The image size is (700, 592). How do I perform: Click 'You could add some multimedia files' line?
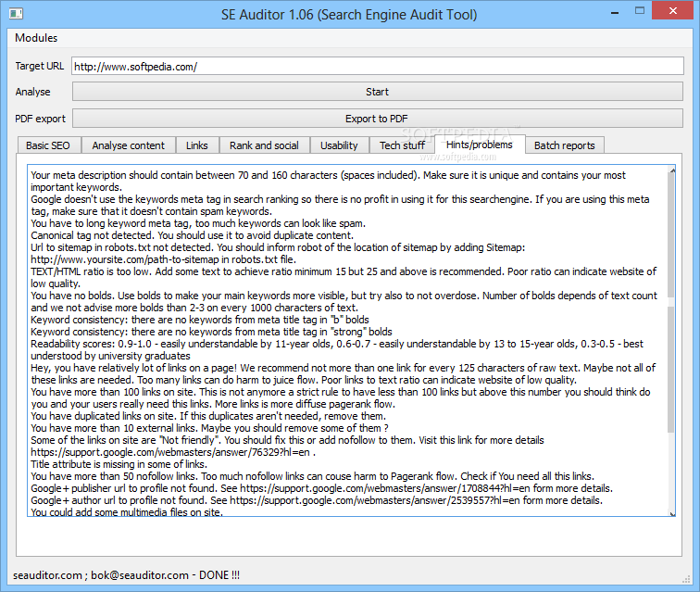[x=127, y=512]
